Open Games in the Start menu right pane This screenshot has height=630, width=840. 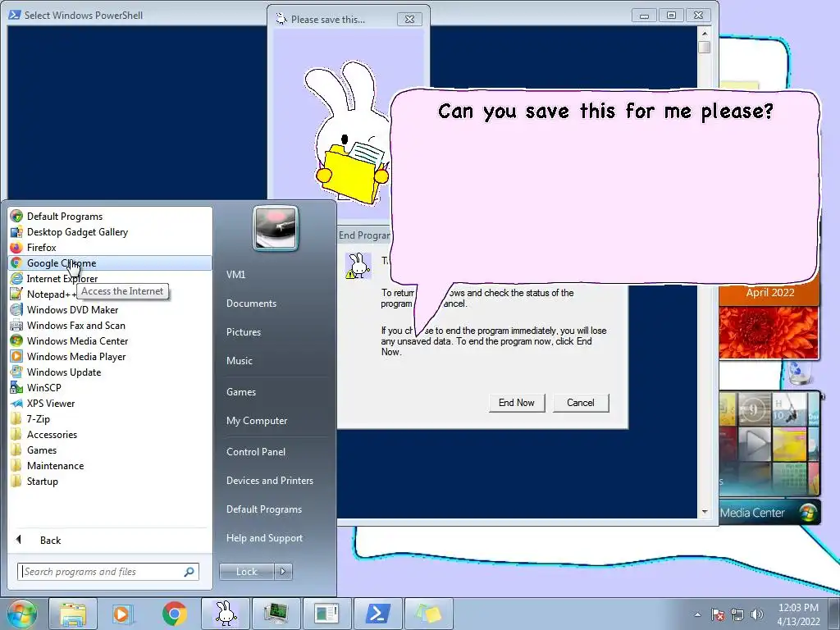tap(241, 391)
